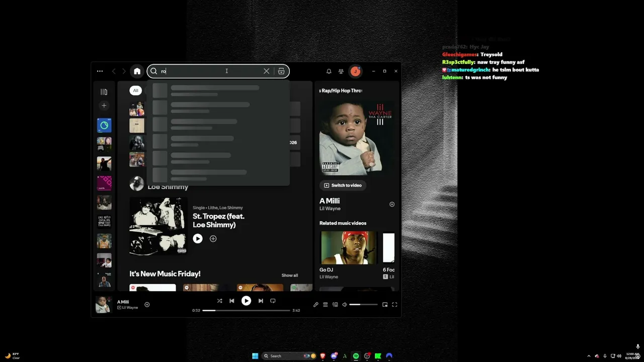The height and width of the screenshot is (362, 644).
Task: Adjust the Spotify volume slider
Action: coord(363,305)
